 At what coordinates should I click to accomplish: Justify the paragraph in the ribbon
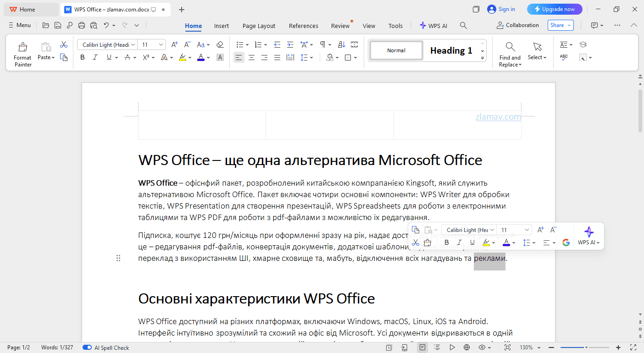tap(277, 57)
